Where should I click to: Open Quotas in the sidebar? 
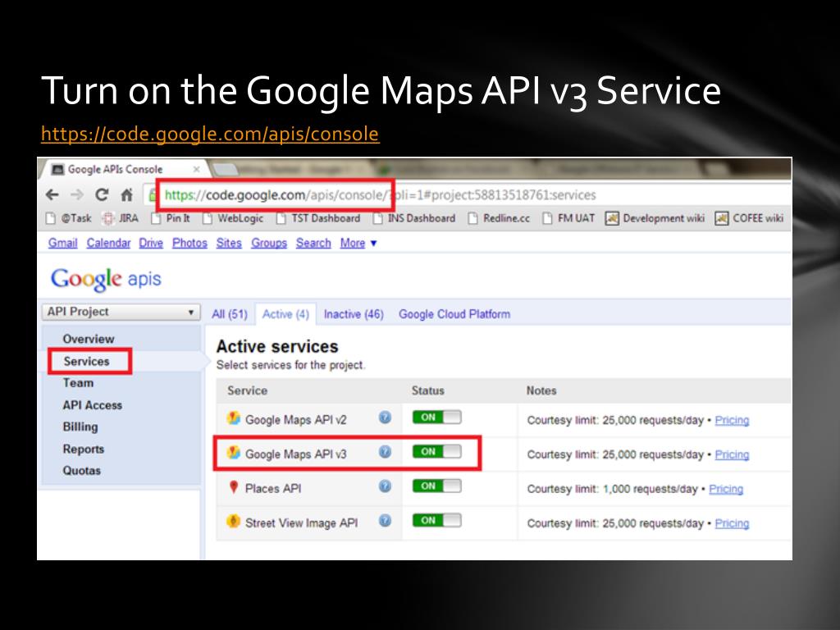click(81, 471)
